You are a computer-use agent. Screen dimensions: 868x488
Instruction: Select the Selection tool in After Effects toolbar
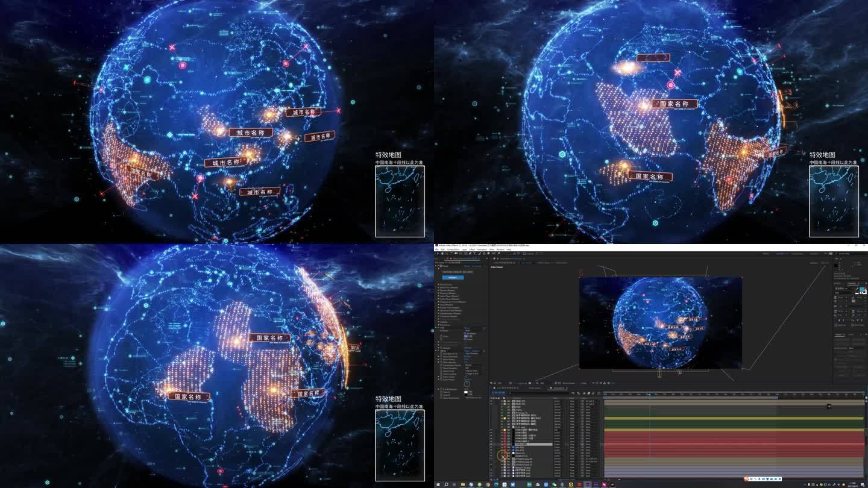438,254
